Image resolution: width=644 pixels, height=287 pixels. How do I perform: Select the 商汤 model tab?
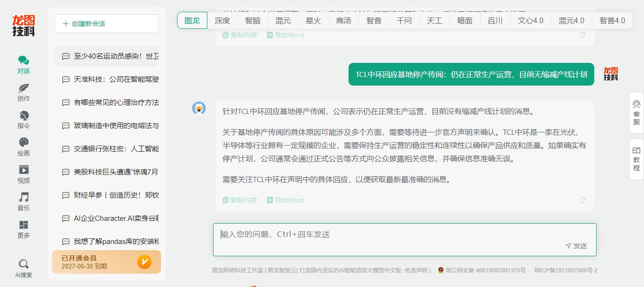pos(344,20)
